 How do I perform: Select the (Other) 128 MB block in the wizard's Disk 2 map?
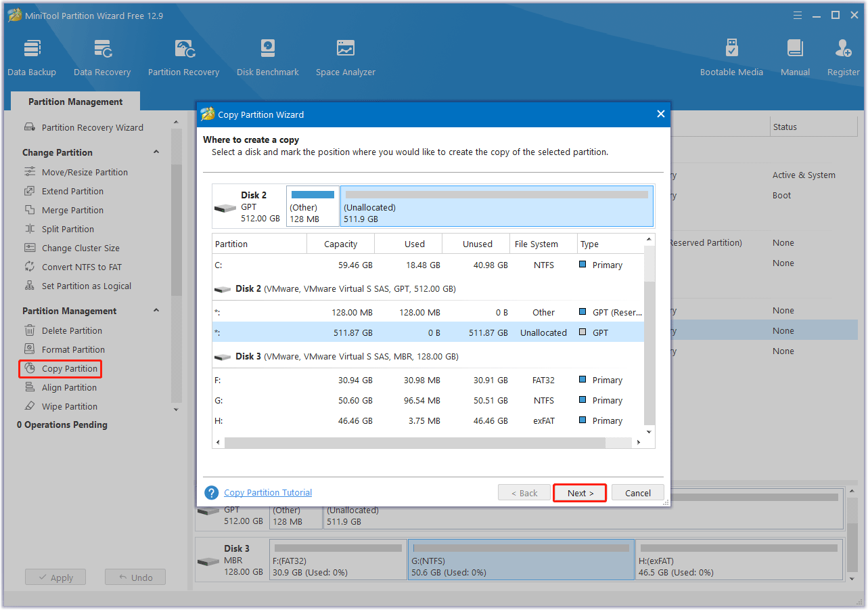click(313, 206)
